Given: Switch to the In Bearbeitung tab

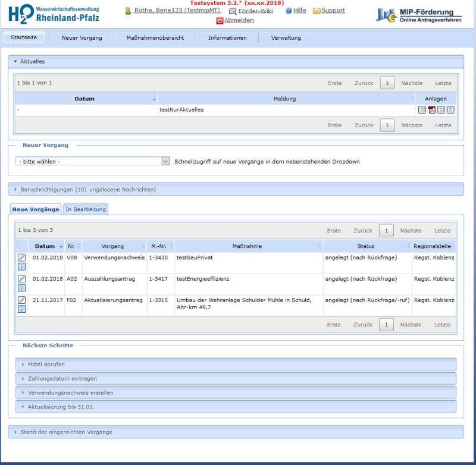Looking at the screenshot, I should (x=86, y=209).
